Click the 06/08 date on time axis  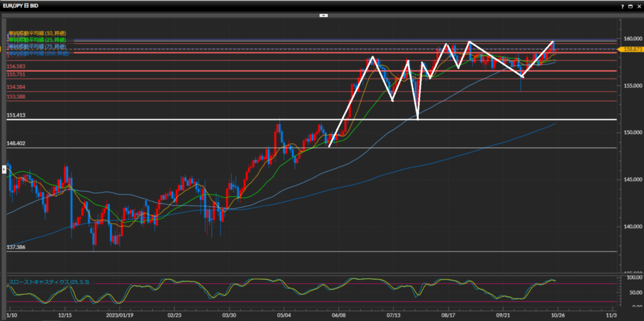click(339, 313)
